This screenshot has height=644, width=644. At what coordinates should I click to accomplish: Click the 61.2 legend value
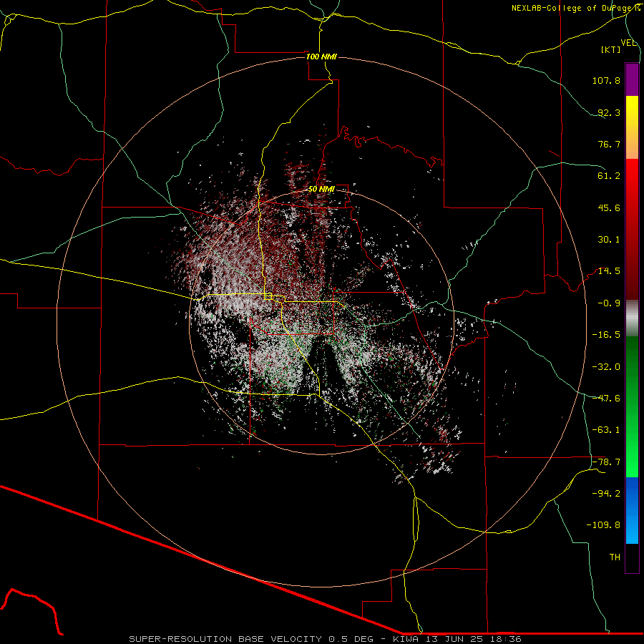[609, 176]
